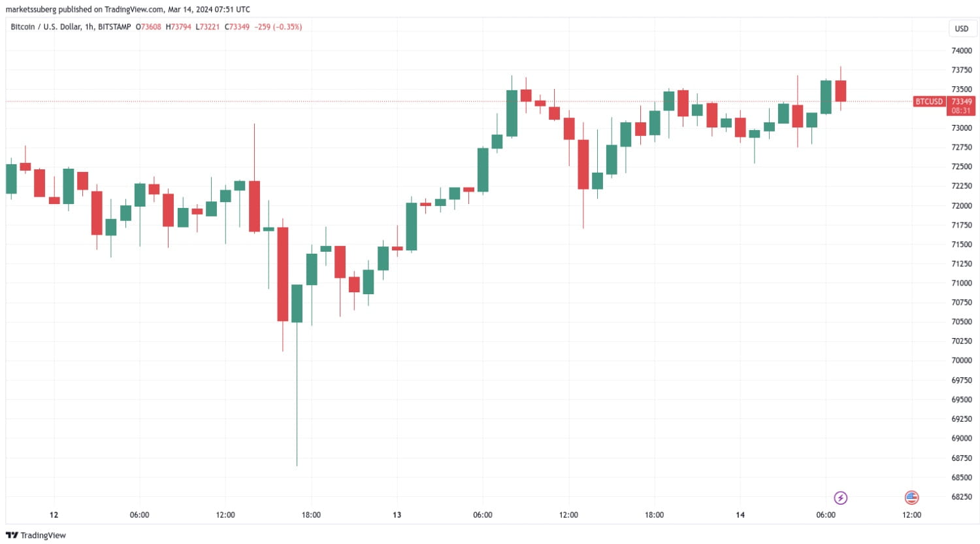The width and height of the screenshot is (980, 544).
Task: Open the USD currency selector at top right
Action: point(962,29)
